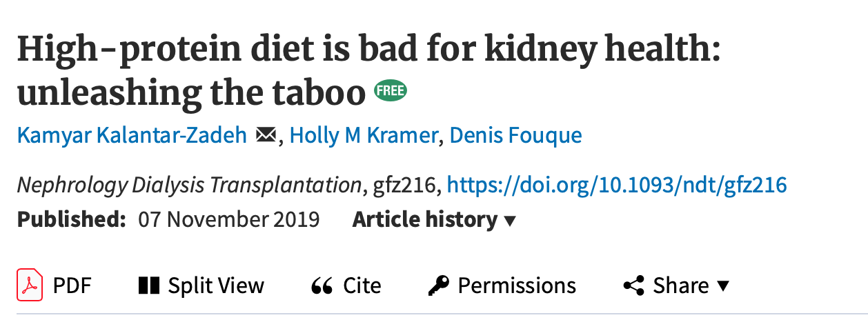Screen dimensions: 868x331
Task: Click the Share text label
Action: 681,285
